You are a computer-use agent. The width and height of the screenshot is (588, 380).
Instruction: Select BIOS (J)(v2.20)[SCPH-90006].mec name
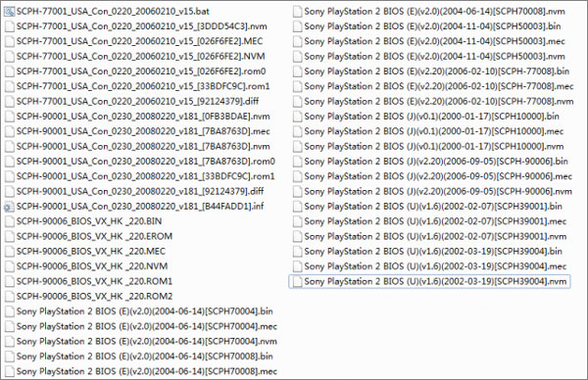point(438,176)
